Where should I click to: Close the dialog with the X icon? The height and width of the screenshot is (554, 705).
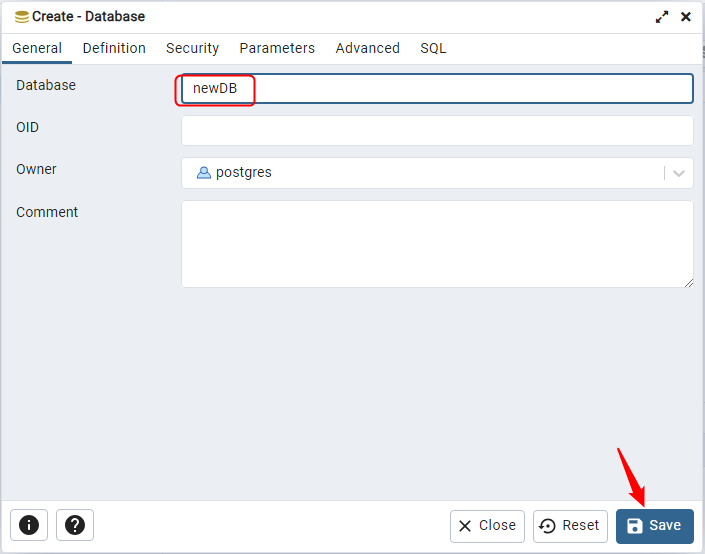pyautogui.click(x=686, y=17)
